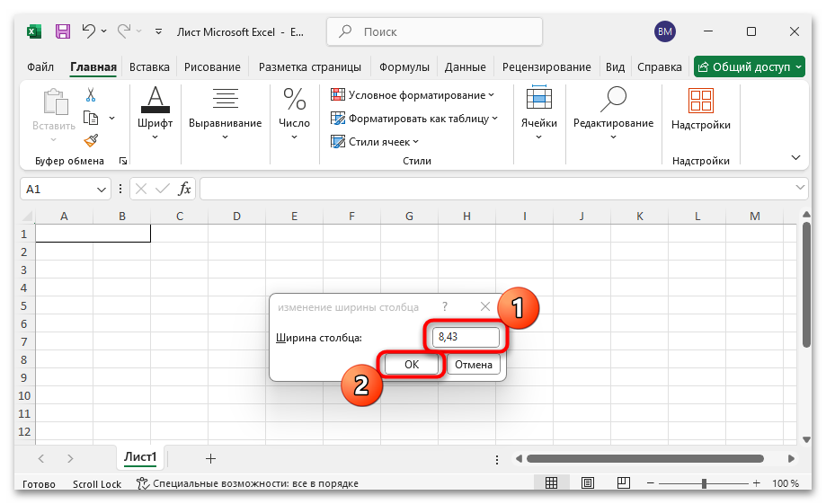Click previous sheet navigation arrow
This screenshot has width=826, height=504.
(41, 459)
